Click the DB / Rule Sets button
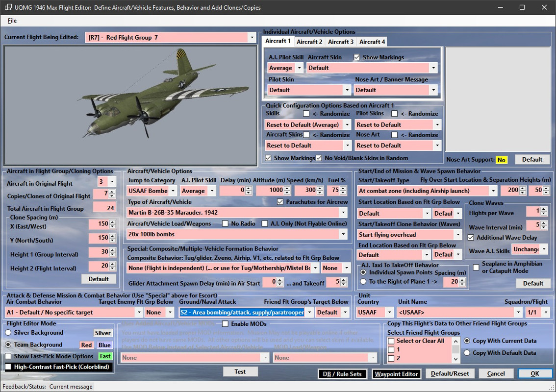The width and height of the screenshot is (556, 392). point(342,374)
